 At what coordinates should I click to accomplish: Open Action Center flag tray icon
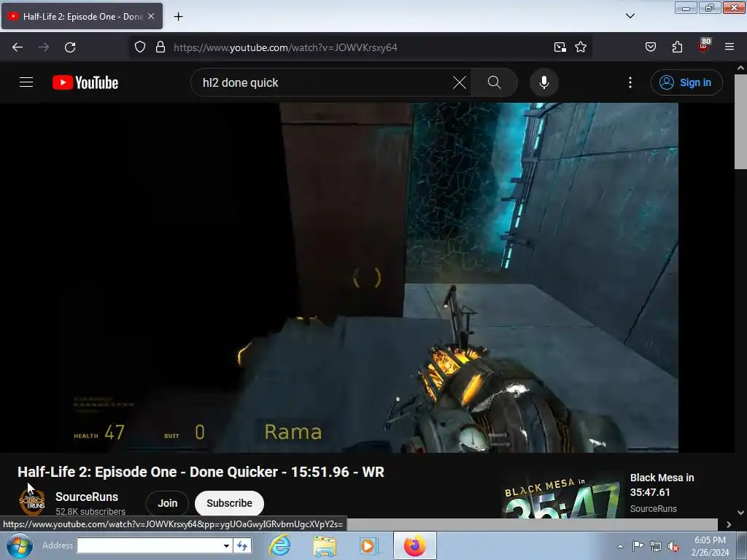coord(638,546)
